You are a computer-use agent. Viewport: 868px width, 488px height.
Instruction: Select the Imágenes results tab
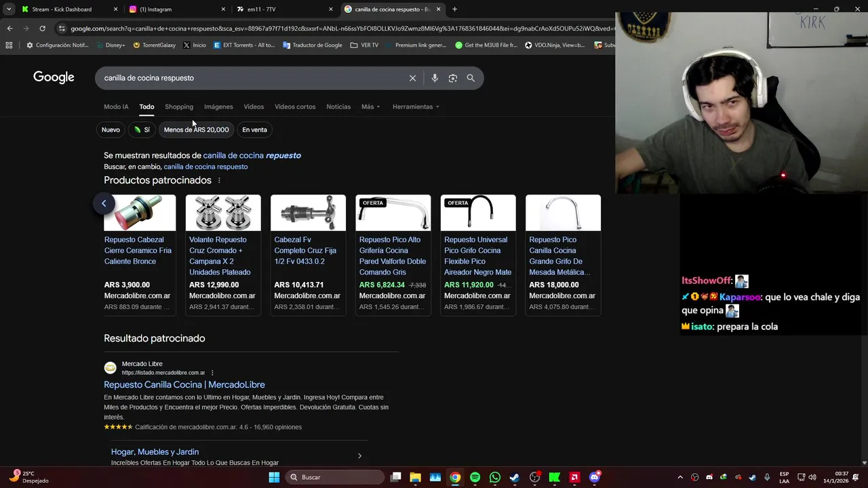(218, 106)
